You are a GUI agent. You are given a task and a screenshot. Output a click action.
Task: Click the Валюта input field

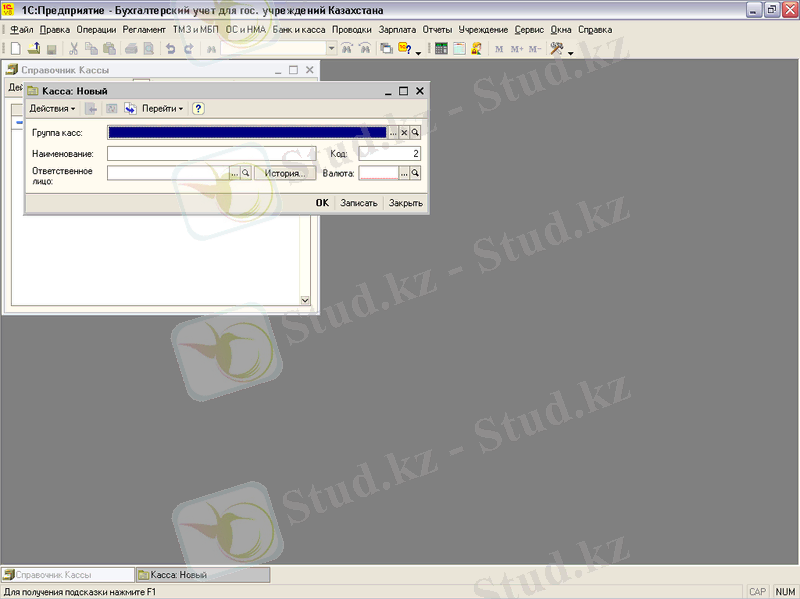[378, 173]
